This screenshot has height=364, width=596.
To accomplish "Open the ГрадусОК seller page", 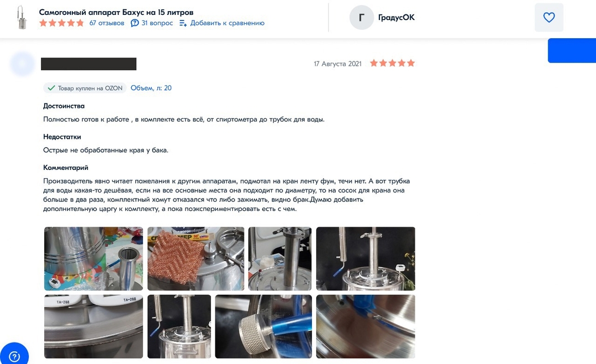I will pyautogui.click(x=396, y=18).
